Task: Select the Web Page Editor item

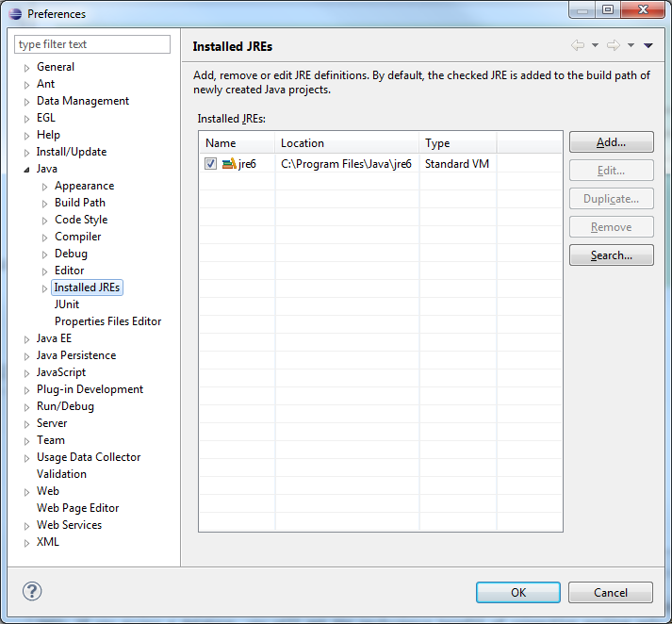Action: click(77, 508)
